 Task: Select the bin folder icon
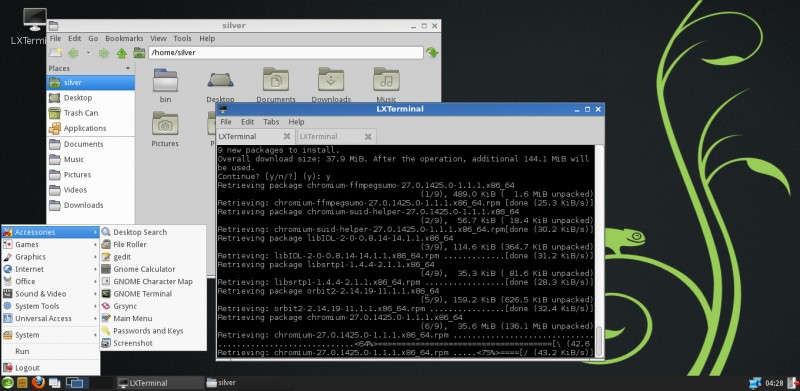165,80
